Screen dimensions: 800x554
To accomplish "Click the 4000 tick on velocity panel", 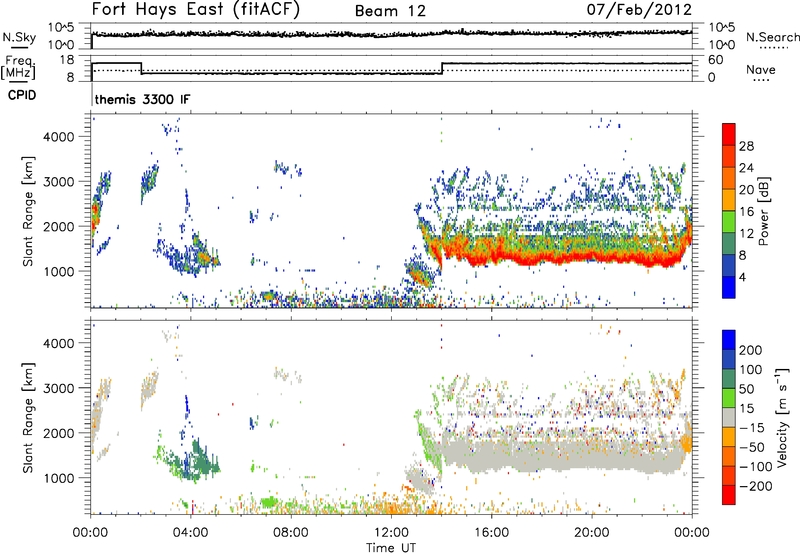I will (59, 343).
